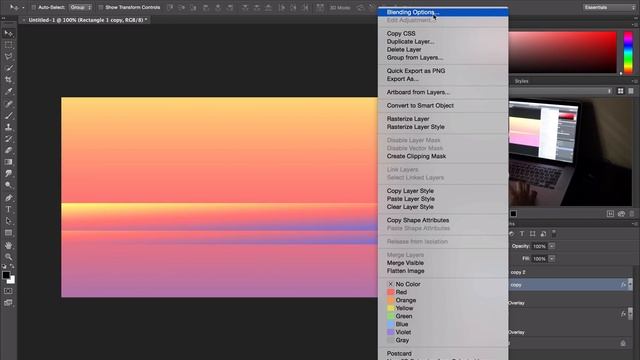Click the laptop video thumbnail preview

(x=570, y=152)
